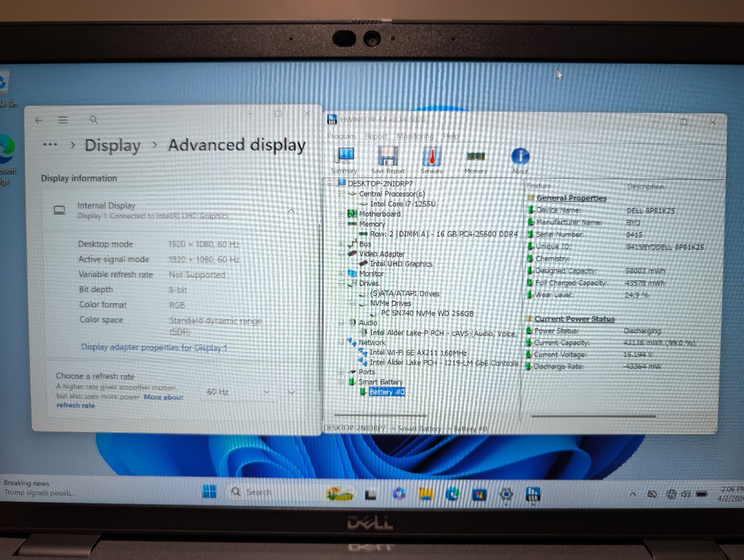Screen dimensions: 744x560
Task: Open the Monitoring menu in HWiNFO
Action: [415, 136]
